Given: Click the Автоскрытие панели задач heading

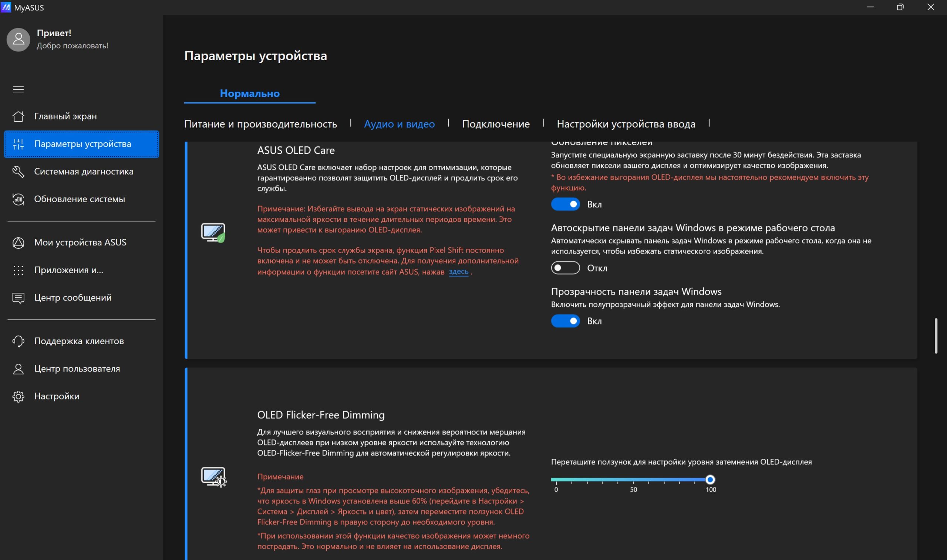Looking at the screenshot, I should [693, 228].
